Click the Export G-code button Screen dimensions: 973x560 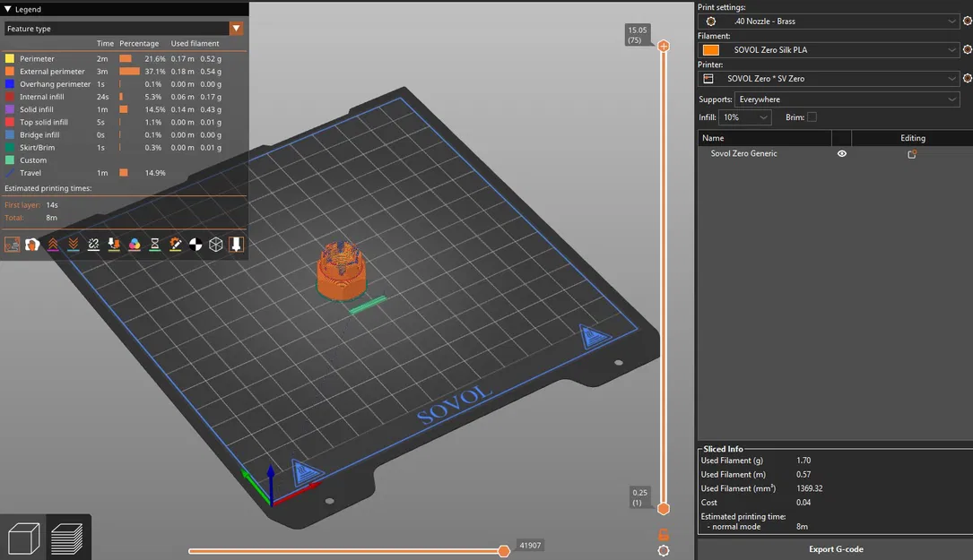(x=835, y=549)
